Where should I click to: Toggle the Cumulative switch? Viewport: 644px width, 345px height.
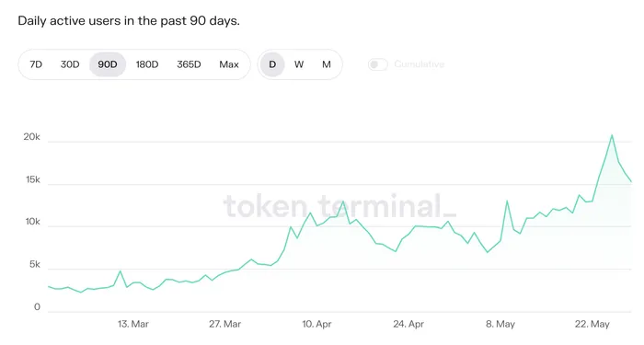pos(378,64)
